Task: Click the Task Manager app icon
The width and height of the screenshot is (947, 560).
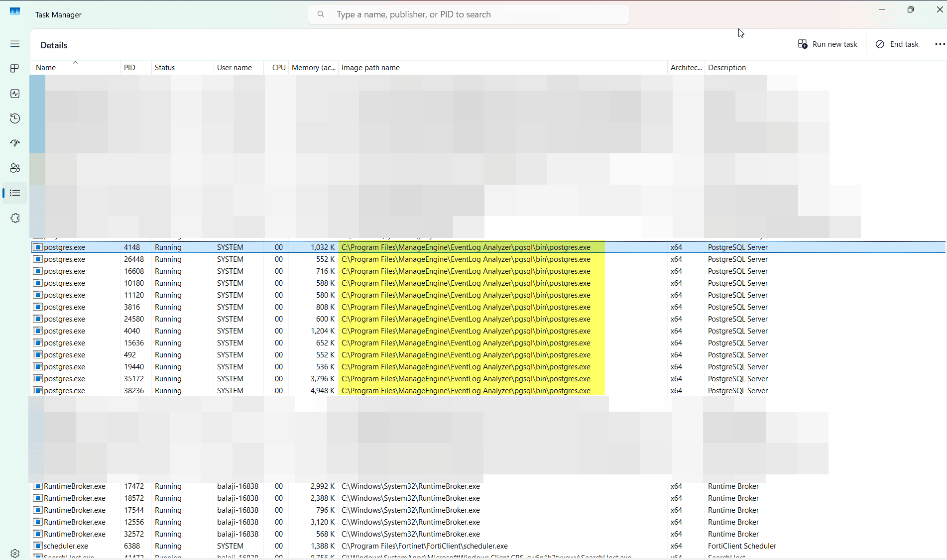Action: [15, 11]
